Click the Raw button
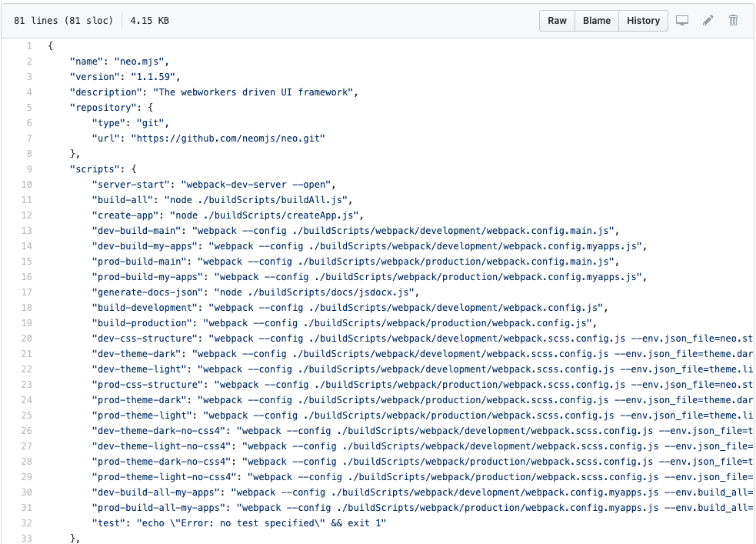 [x=556, y=21]
